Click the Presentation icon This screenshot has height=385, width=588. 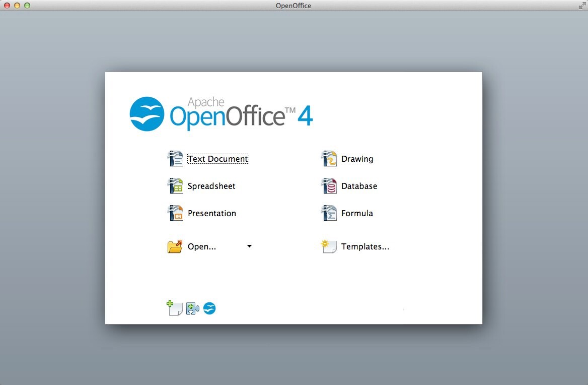175,213
